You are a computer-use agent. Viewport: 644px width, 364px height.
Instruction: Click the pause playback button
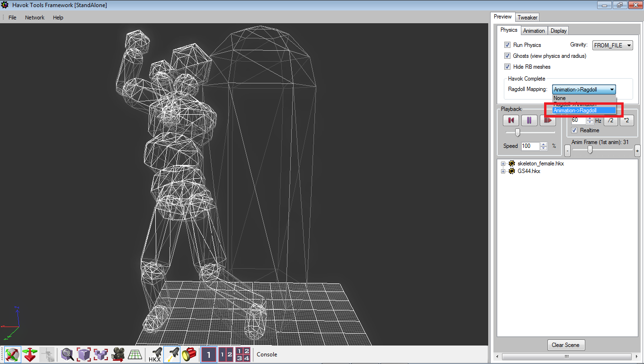point(529,120)
